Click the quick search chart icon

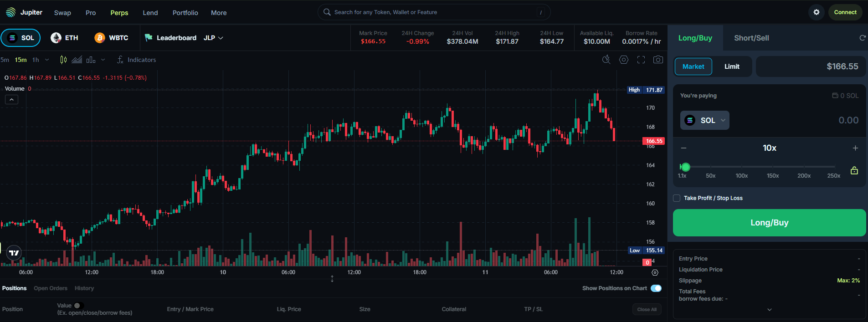tap(606, 60)
